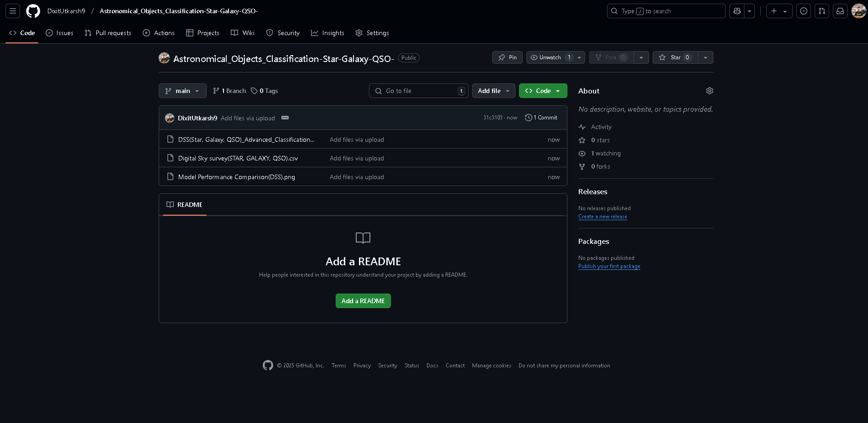The height and width of the screenshot is (423, 868).
Task: Click the footer GitHub logo
Action: click(x=268, y=365)
